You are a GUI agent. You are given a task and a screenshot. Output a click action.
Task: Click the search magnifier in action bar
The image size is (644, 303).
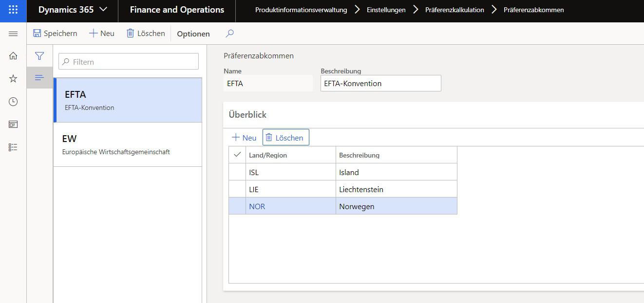230,34
